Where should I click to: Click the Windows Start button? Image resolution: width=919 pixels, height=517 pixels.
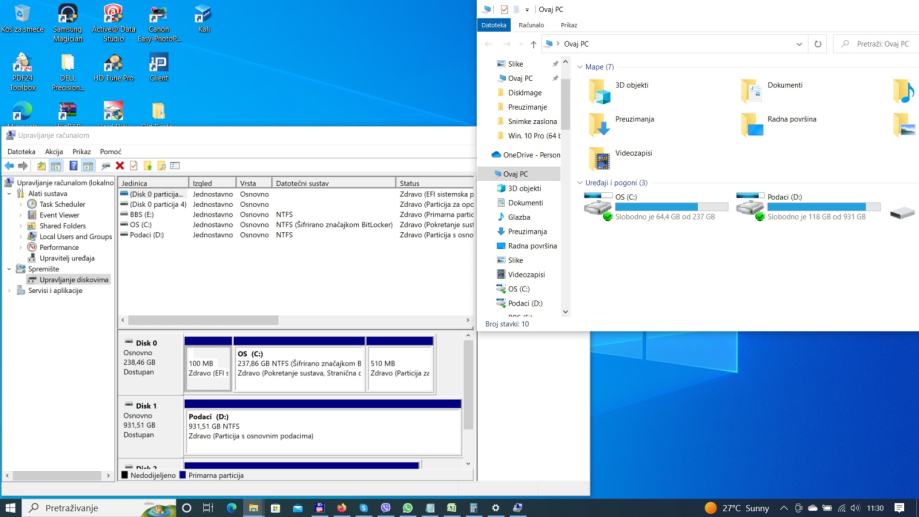pyautogui.click(x=11, y=508)
